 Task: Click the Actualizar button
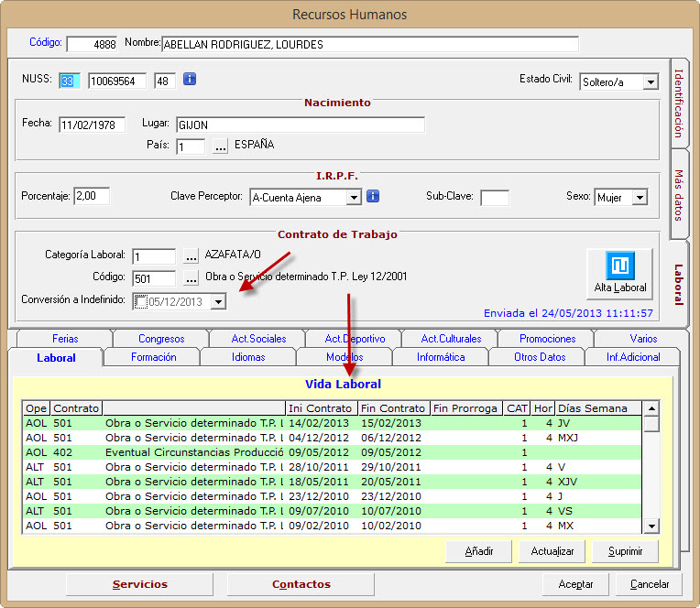[552, 551]
